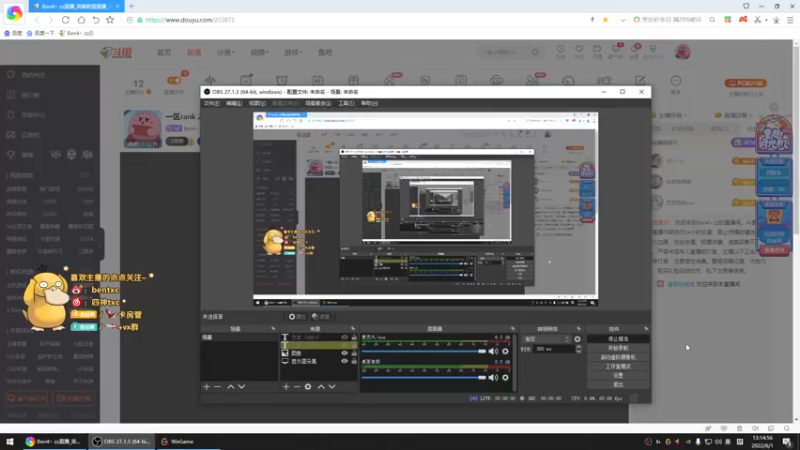Screen dimensions: 800x450
Task: Click the start recording button in OBS controls
Action: (618, 348)
